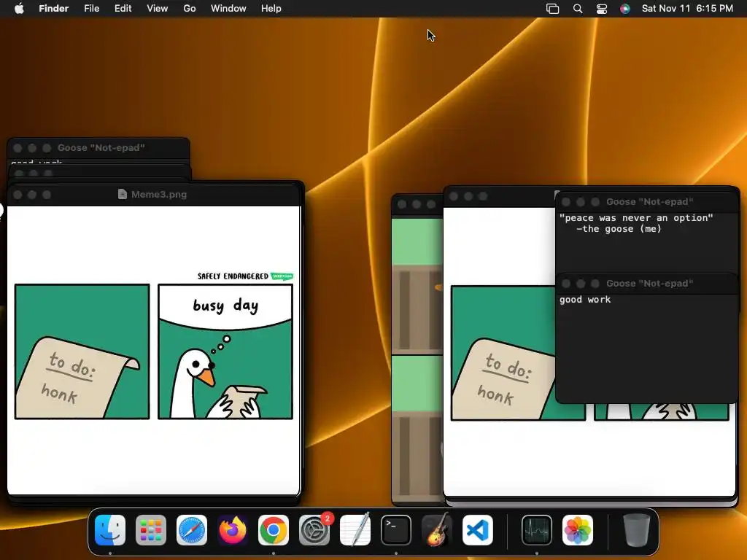Open the View menu
This screenshot has width=747, height=560.
point(158,9)
